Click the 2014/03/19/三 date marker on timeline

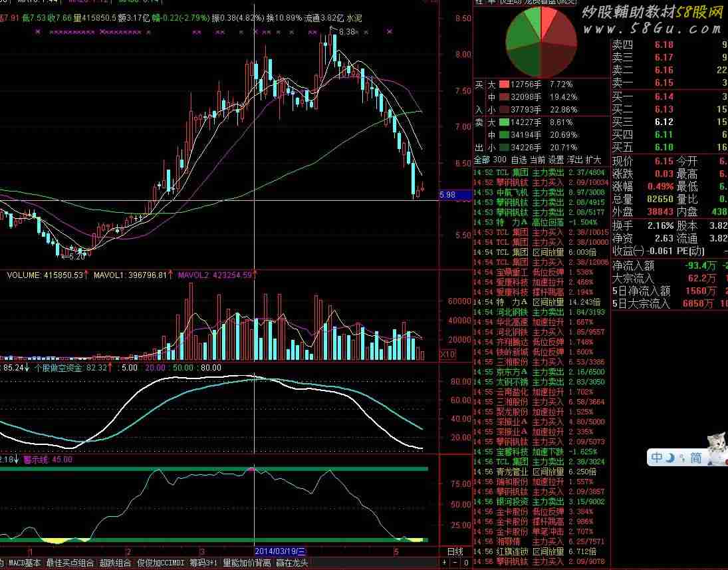click(281, 551)
